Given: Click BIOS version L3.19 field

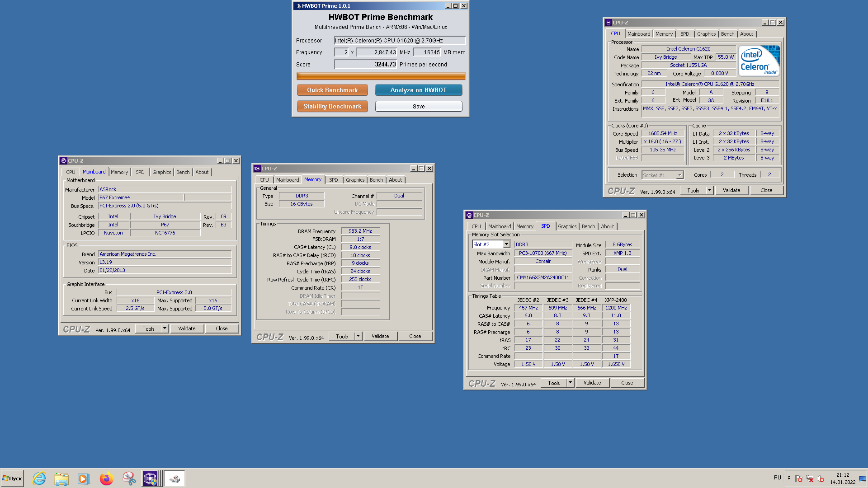Looking at the screenshot, I should (x=165, y=262).
